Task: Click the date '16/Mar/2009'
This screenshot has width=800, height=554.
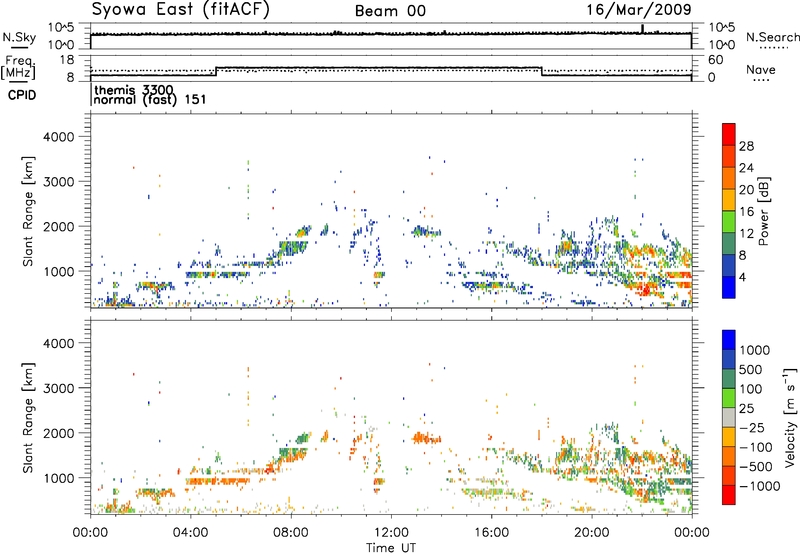Action: point(639,9)
